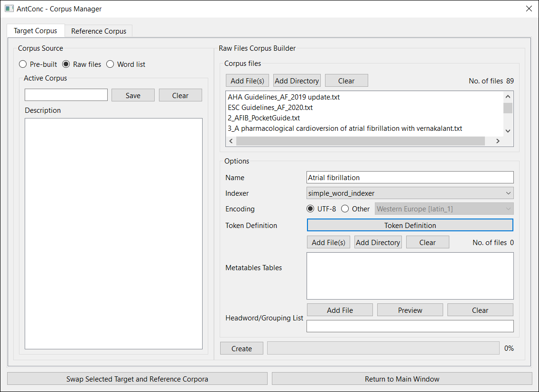Select the Pre-built corpus source option
The width and height of the screenshot is (539, 392).
(x=23, y=64)
